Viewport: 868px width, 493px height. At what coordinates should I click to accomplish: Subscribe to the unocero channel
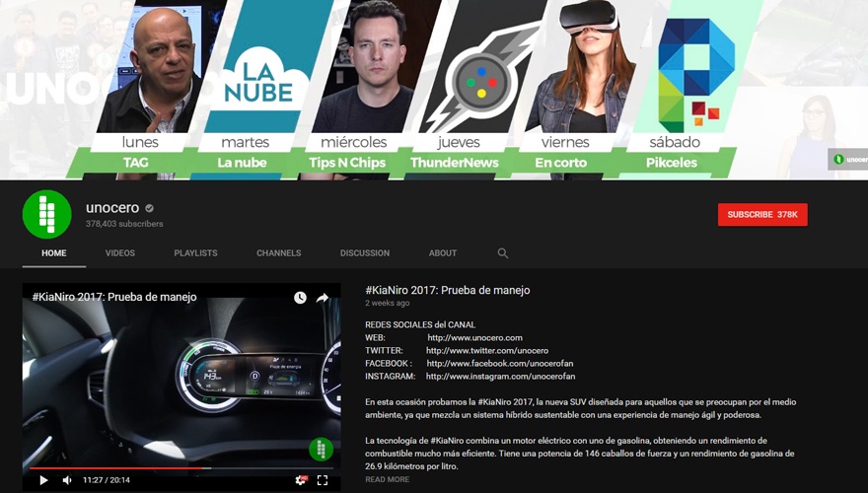click(x=762, y=215)
